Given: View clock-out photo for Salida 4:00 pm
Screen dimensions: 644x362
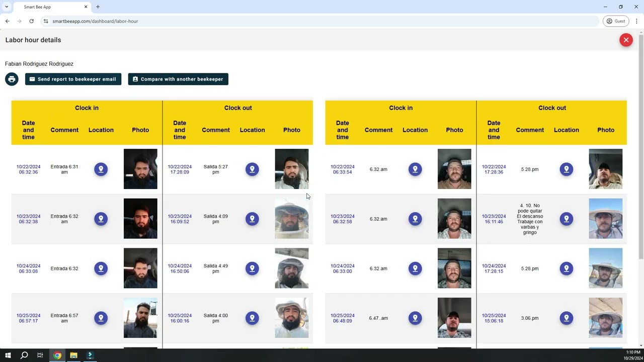Looking at the screenshot, I should [292, 318].
